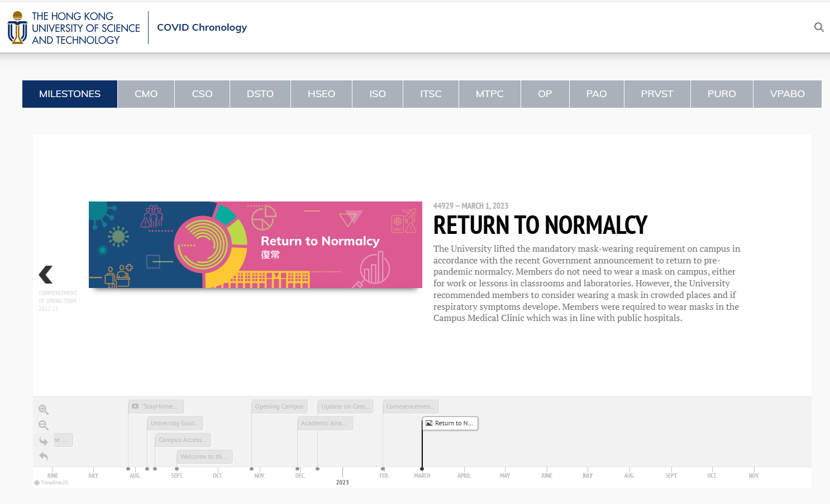830x504 pixels.
Task: Click the Welcome to th... event label
Action: [204, 457]
